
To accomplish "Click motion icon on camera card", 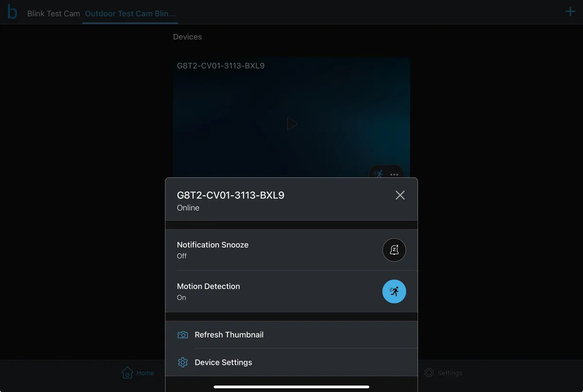I will click(379, 174).
